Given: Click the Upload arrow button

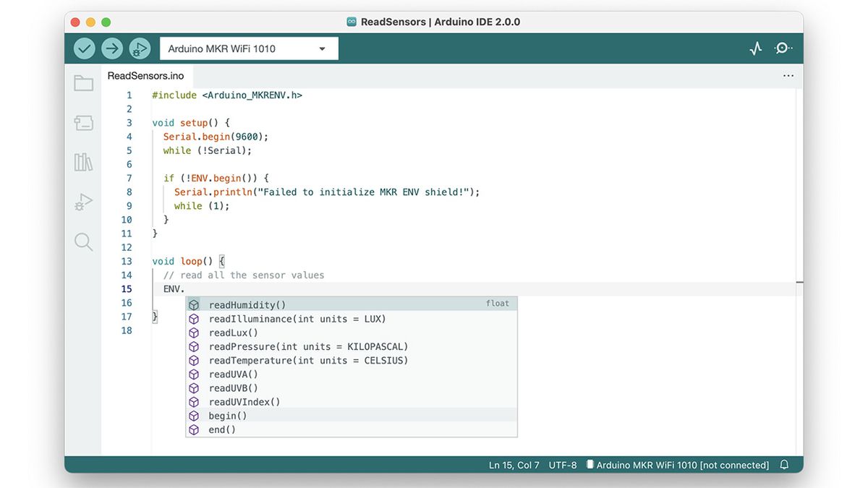Looking at the screenshot, I should pyautogui.click(x=111, y=48).
